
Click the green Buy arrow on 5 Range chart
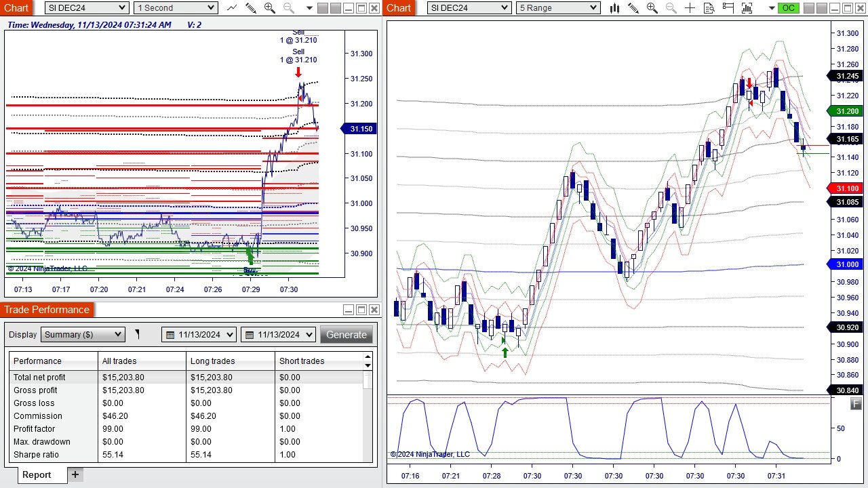point(505,352)
